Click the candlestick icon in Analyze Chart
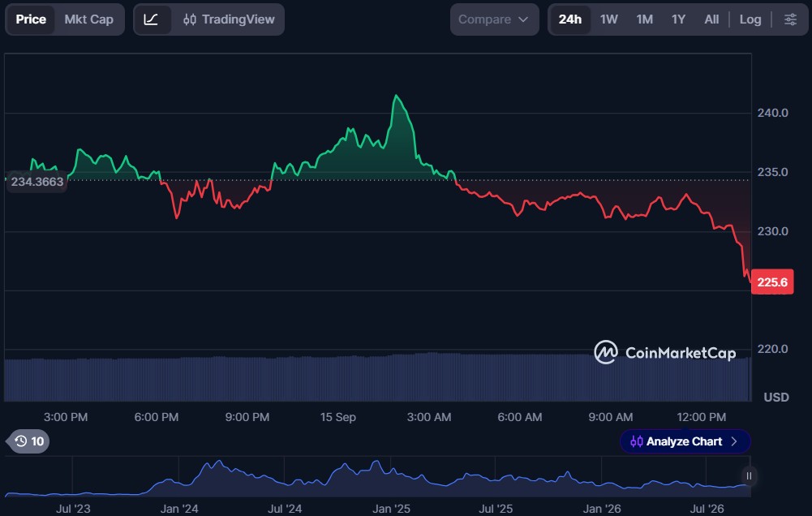812x516 pixels. [637, 441]
